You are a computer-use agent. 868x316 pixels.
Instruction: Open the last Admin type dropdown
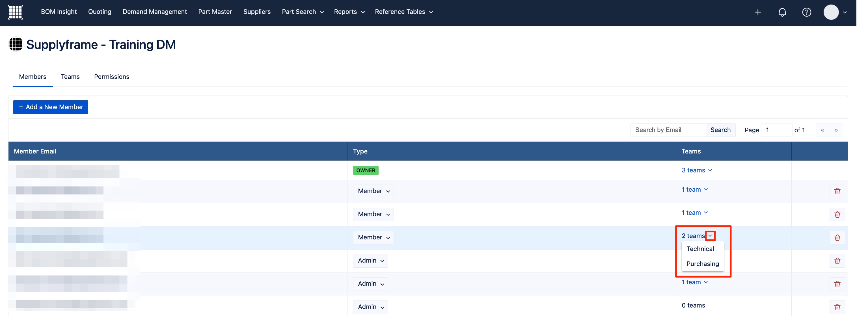370,307
